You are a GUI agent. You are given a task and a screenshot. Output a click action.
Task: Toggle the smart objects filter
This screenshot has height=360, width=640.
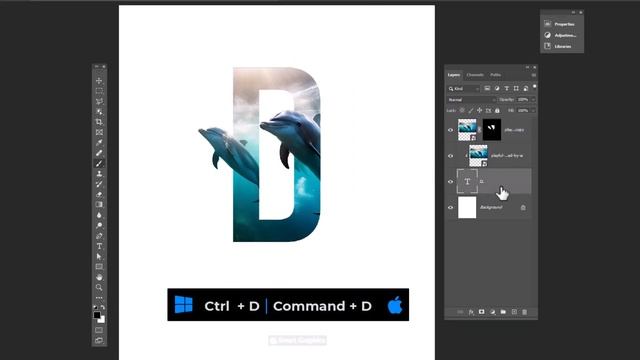coord(526,89)
